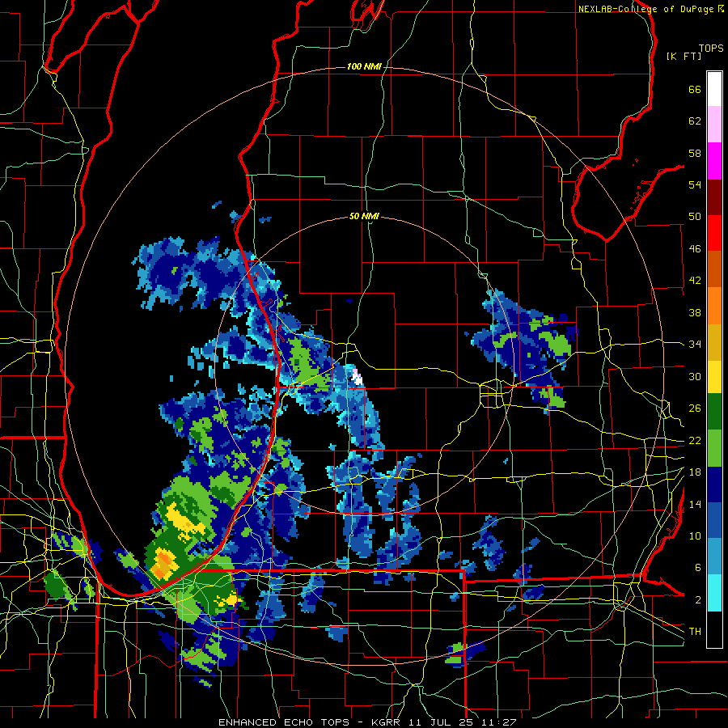Viewport: 728px width, 728px height.
Task: Click legend value 62
Action: pyautogui.click(x=695, y=121)
